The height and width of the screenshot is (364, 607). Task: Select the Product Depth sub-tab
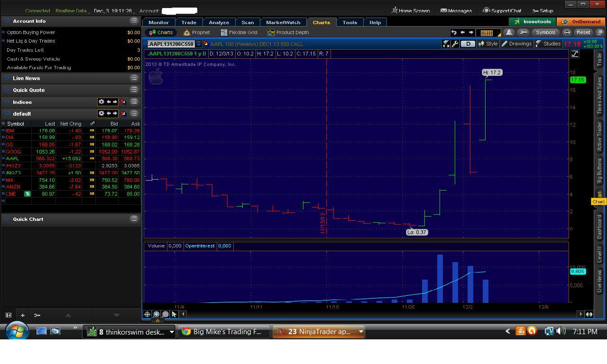[288, 32]
